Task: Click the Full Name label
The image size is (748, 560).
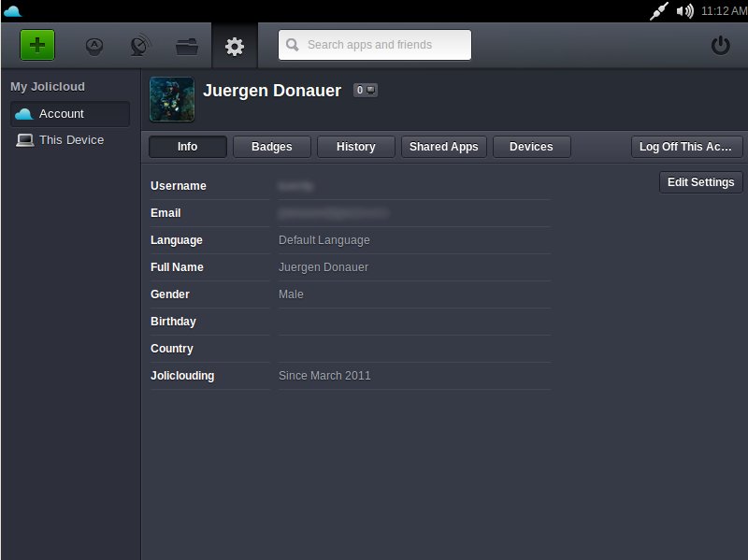Action: pos(177,267)
